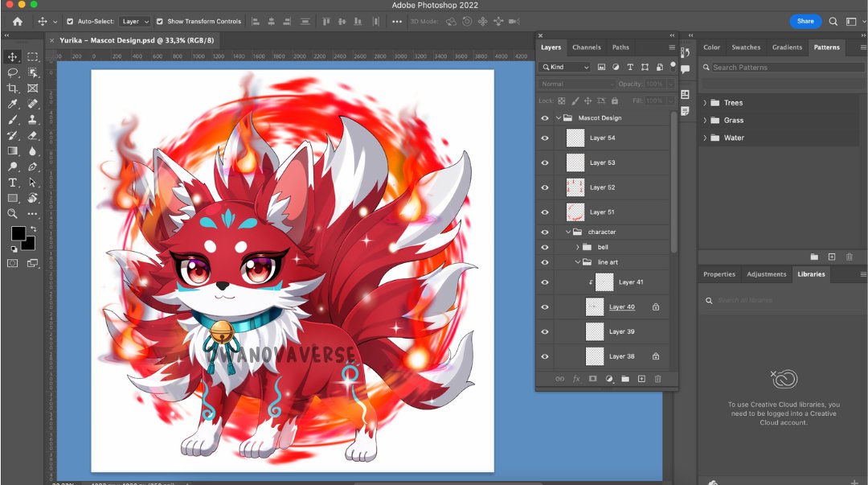The width and height of the screenshot is (868, 485).
Task: Expand the Water pattern folder
Action: tap(705, 138)
